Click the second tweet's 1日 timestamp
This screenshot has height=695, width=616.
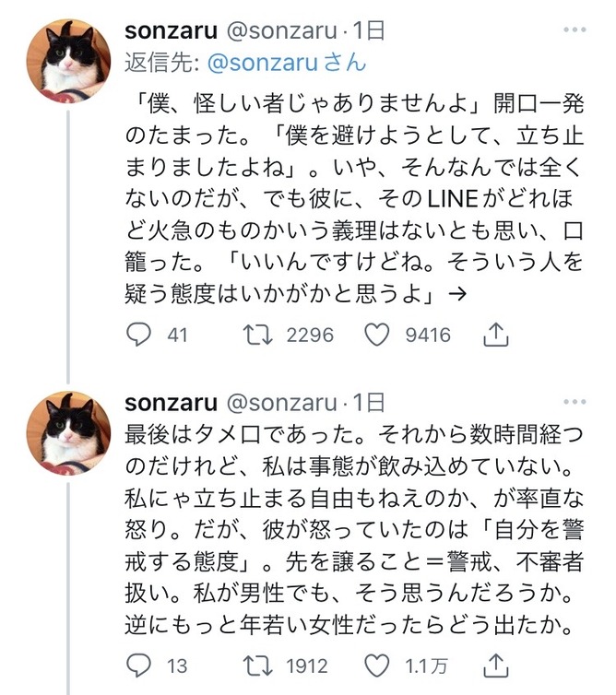368,403
